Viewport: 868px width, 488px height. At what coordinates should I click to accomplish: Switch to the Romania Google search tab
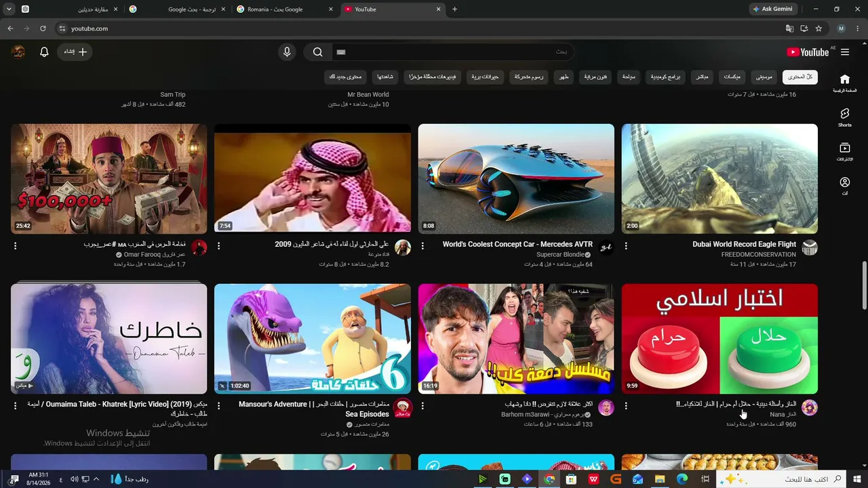(285, 9)
